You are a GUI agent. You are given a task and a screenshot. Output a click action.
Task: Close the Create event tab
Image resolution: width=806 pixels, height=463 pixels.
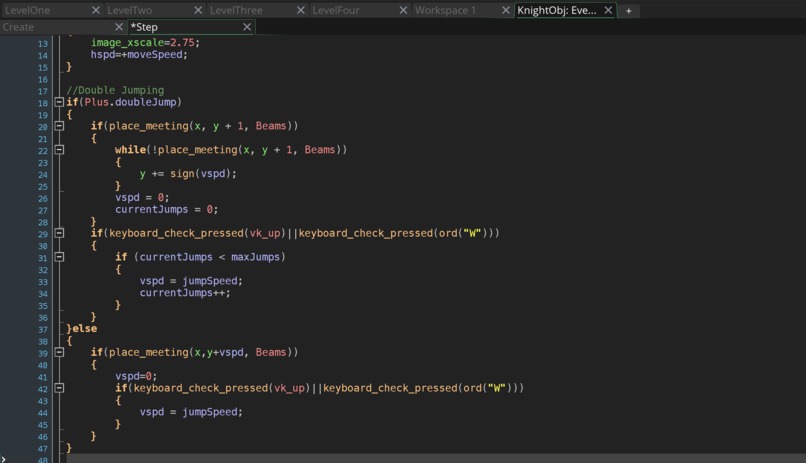[x=119, y=27]
